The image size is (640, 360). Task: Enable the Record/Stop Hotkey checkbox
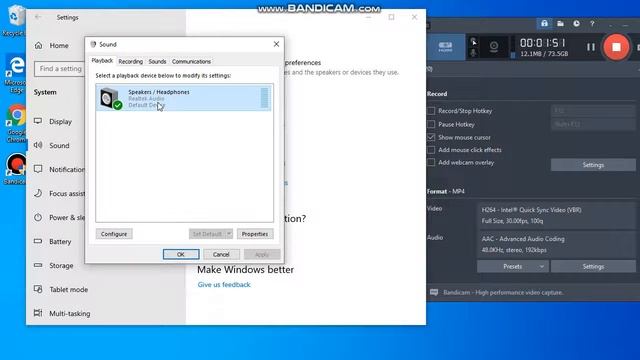click(x=431, y=111)
